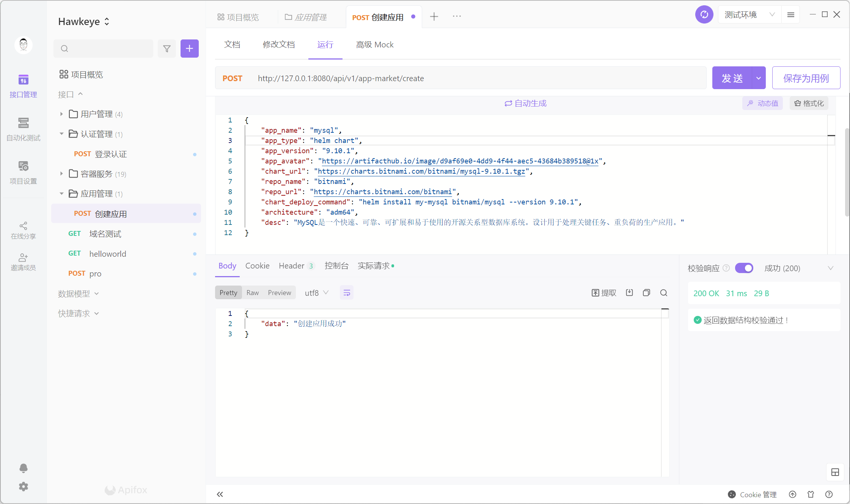Collapse the 应用管理 folder
Viewport: 850px width, 504px height.
[61, 193]
